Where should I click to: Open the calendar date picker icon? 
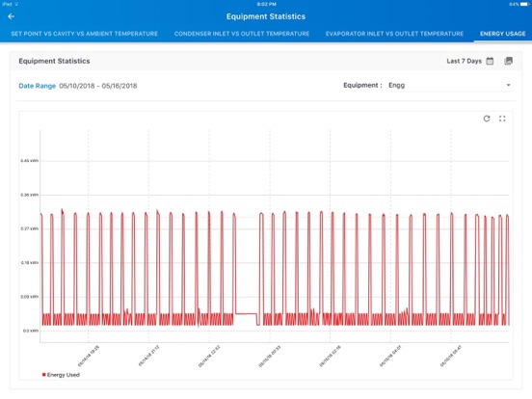tap(490, 61)
